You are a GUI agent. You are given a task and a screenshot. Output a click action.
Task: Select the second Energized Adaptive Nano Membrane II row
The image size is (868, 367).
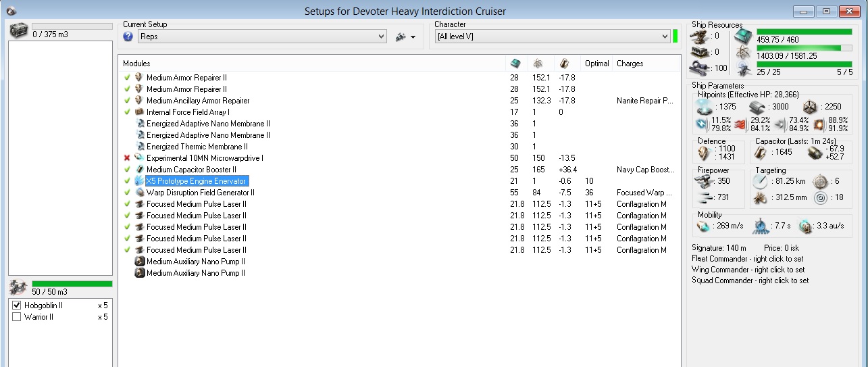[x=399, y=135]
